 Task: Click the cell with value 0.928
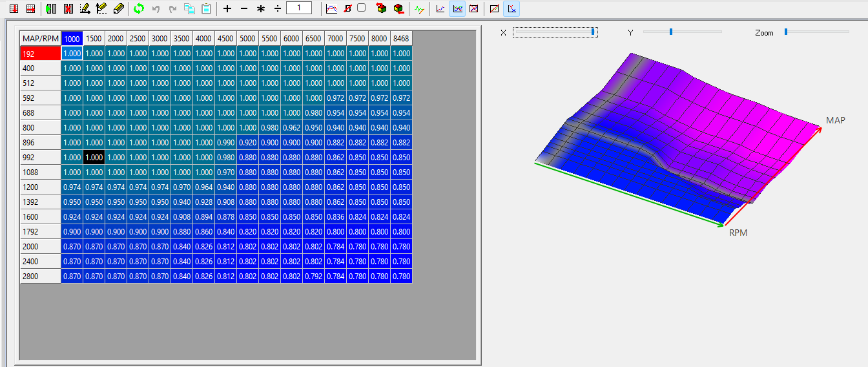(x=203, y=202)
